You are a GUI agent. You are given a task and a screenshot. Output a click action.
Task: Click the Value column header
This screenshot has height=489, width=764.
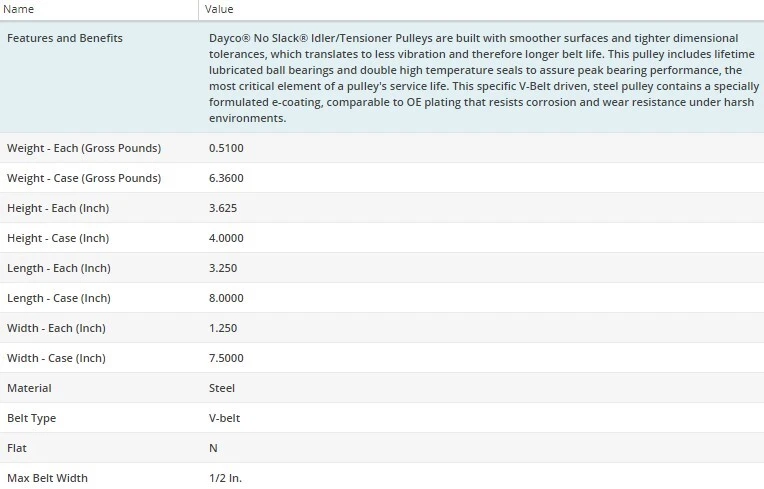pyautogui.click(x=219, y=9)
